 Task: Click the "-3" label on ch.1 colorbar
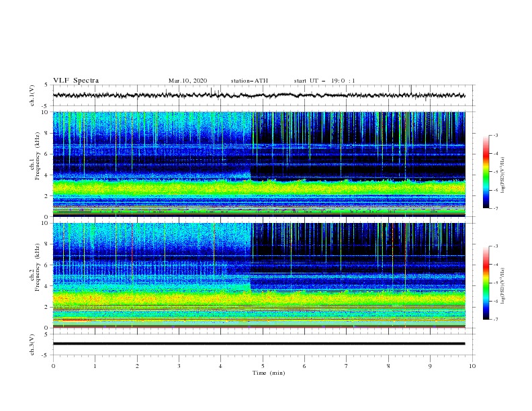tap(496, 135)
